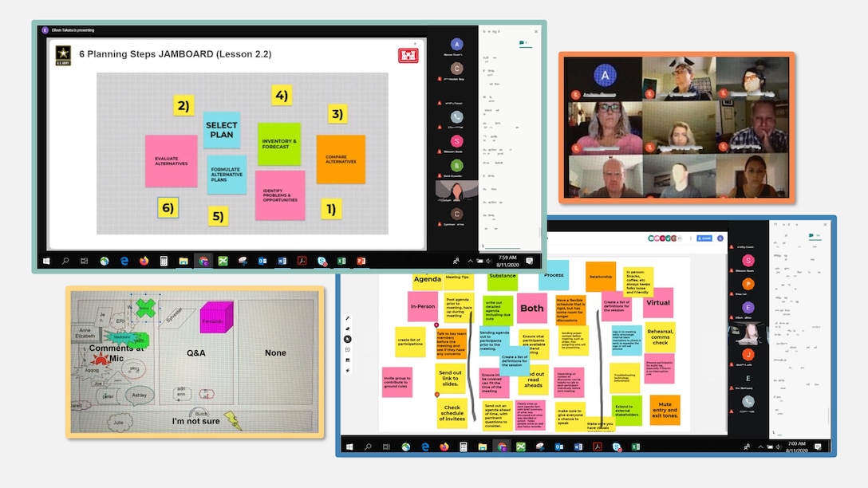
Task: Open Adobe Acrobat from the top window taskbar
Action: (x=302, y=262)
